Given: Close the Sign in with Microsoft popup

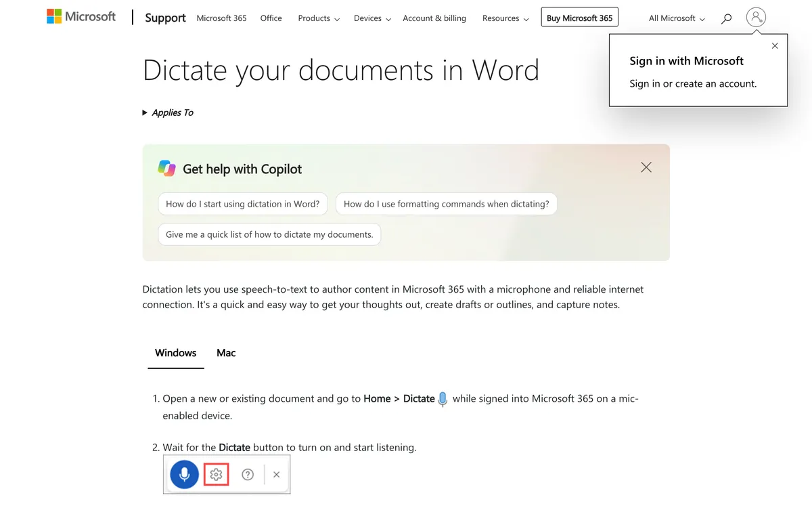Looking at the screenshot, I should point(775,46).
